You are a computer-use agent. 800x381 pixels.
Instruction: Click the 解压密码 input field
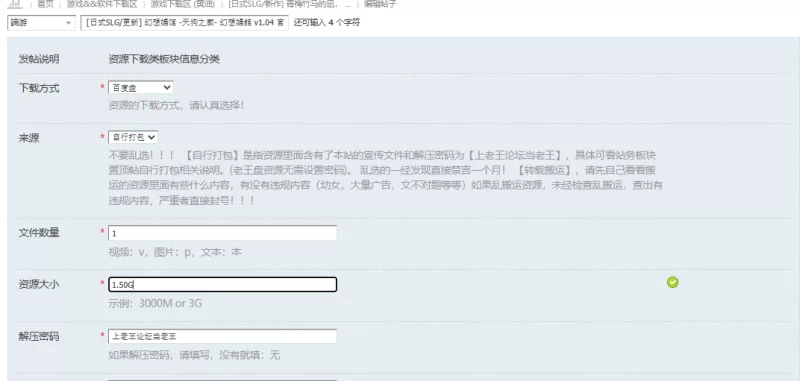(x=222, y=336)
